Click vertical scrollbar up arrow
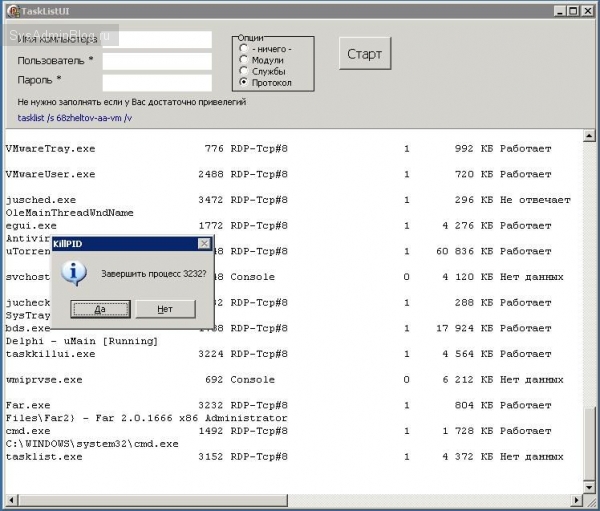The height and width of the screenshot is (511, 600). (589, 136)
